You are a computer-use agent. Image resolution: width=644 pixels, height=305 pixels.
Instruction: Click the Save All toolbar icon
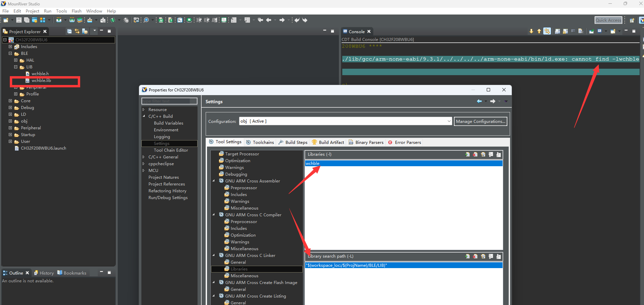tap(26, 20)
